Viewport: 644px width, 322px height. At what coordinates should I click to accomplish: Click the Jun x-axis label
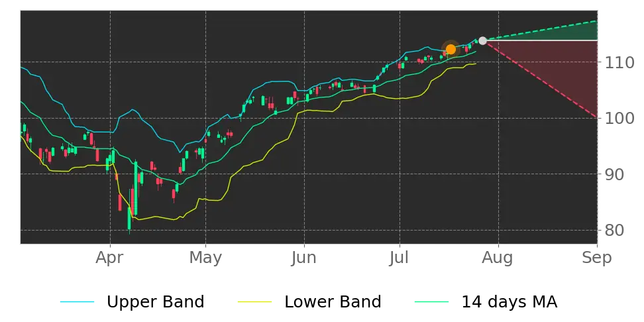304,258
